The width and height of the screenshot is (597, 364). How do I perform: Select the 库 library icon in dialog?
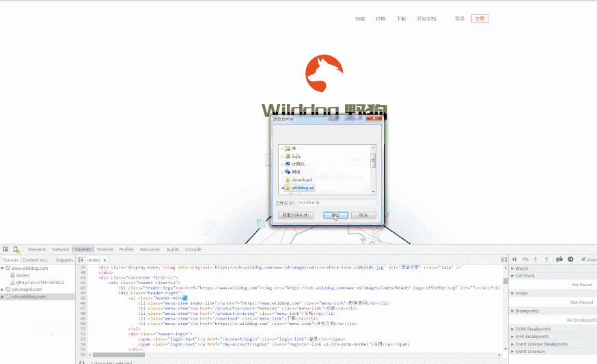pyautogui.click(x=288, y=148)
